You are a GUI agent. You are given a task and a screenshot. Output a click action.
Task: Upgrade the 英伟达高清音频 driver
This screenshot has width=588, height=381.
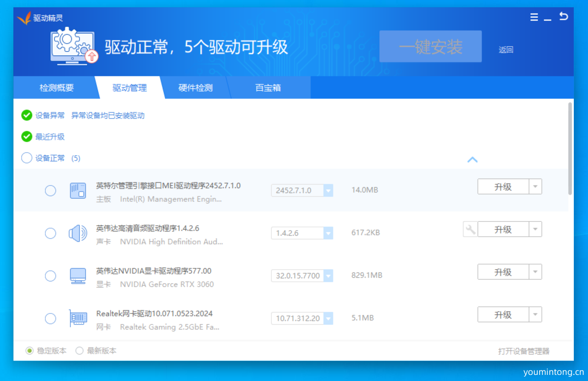click(x=503, y=229)
